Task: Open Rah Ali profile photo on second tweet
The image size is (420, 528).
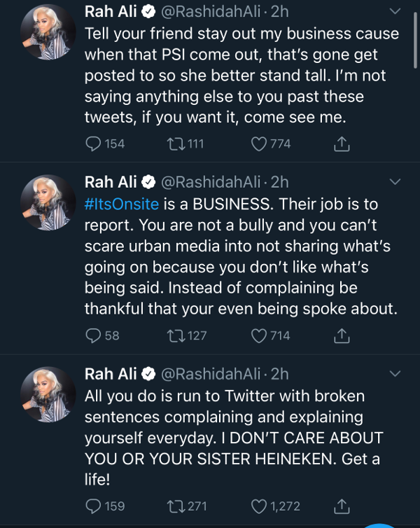Action: tap(48, 203)
